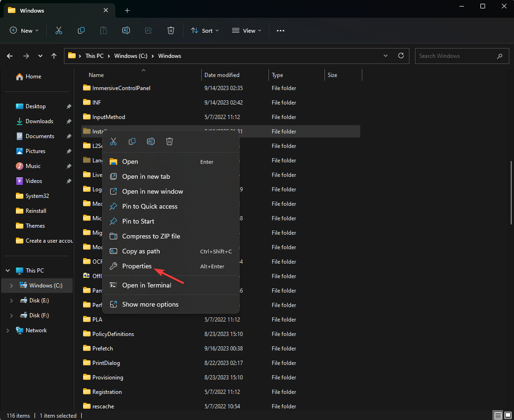Choose Copy as path in the context menu
514x420 pixels.
141,251
